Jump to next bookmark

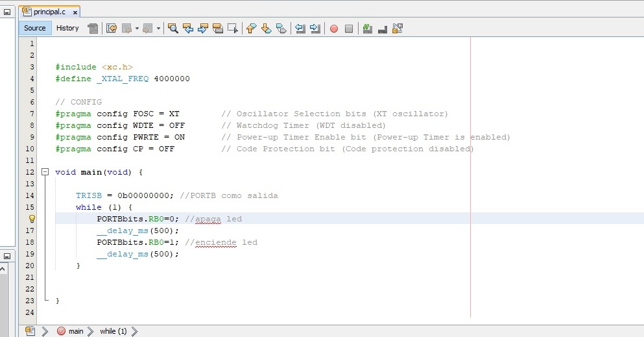pos(266,29)
